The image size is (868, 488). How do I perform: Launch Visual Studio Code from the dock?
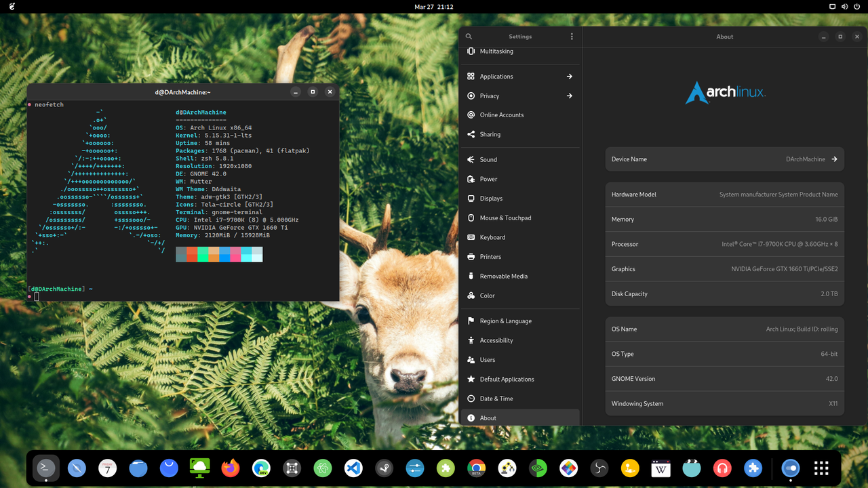pyautogui.click(x=353, y=468)
